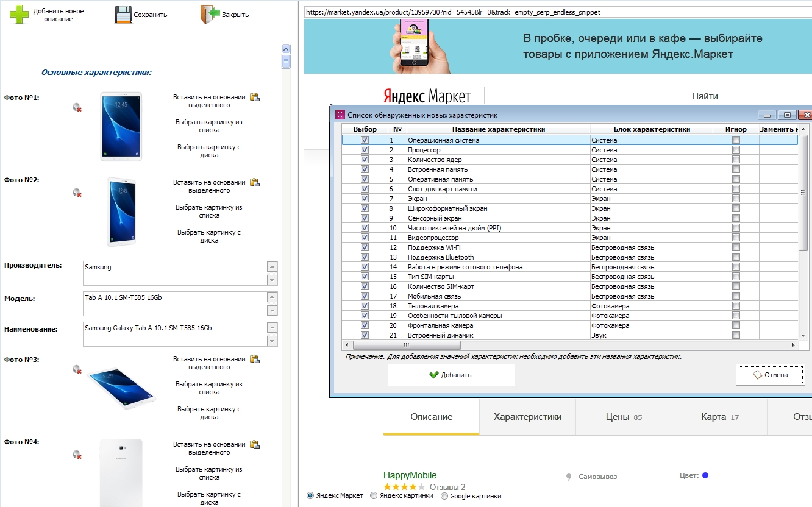Click the Яндекс Маркет logo
The image size is (812, 507).
pos(427,96)
